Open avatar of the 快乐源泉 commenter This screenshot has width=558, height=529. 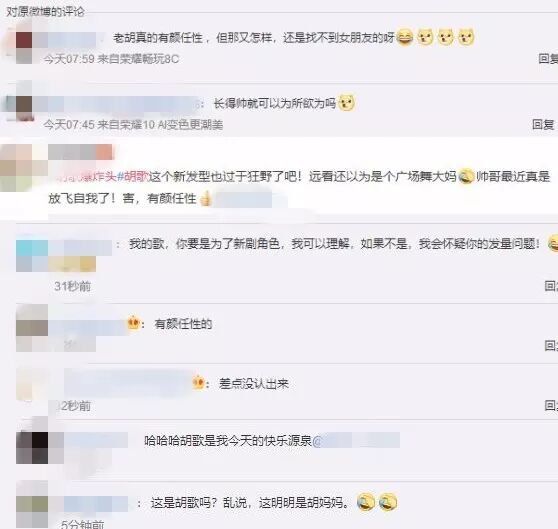32,448
